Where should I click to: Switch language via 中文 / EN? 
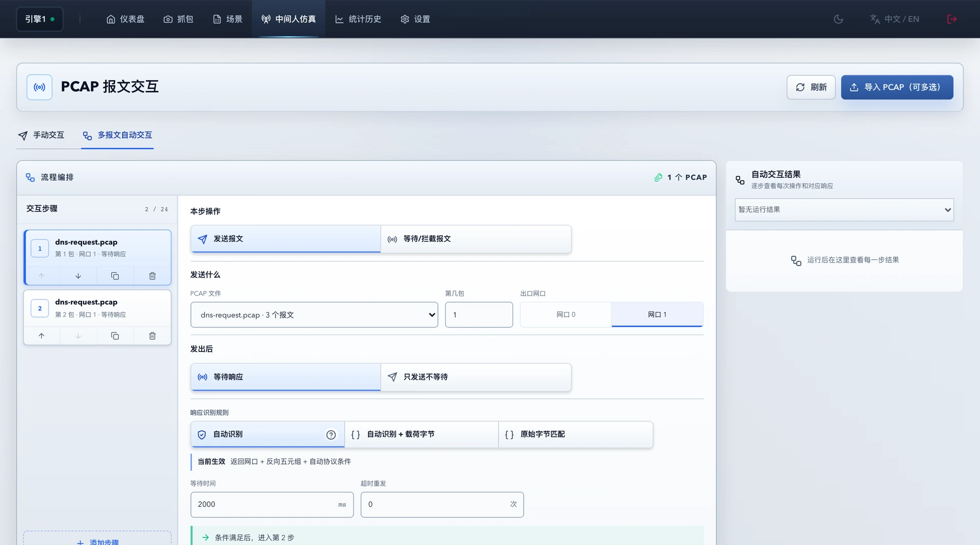895,19
